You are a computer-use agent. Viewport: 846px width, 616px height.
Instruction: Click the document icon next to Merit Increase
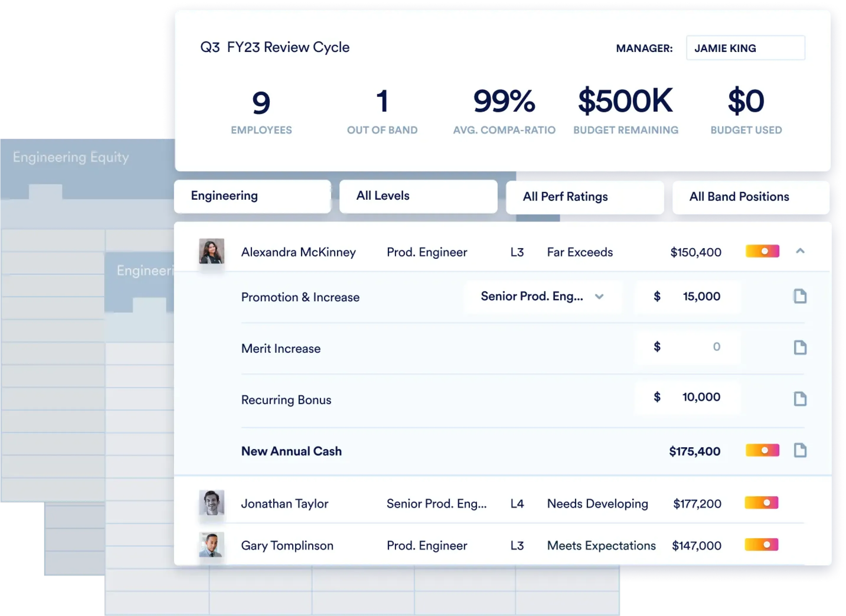pyautogui.click(x=801, y=348)
